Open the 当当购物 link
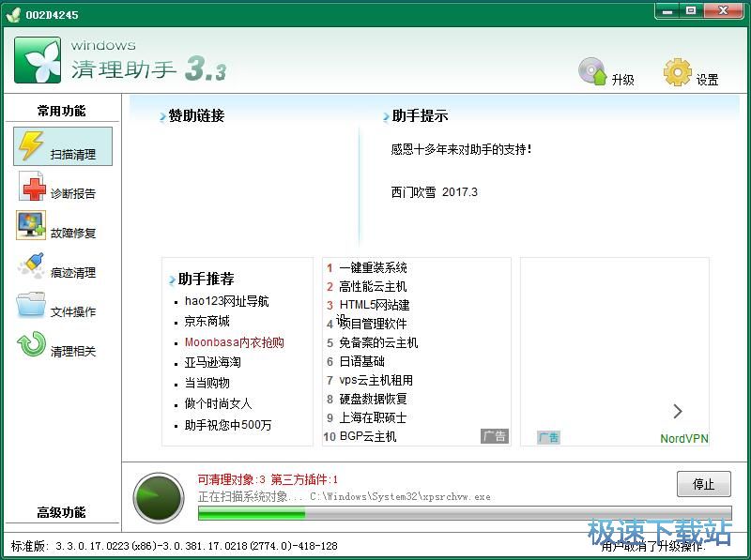The width and height of the screenshot is (751, 560). point(207,383)
